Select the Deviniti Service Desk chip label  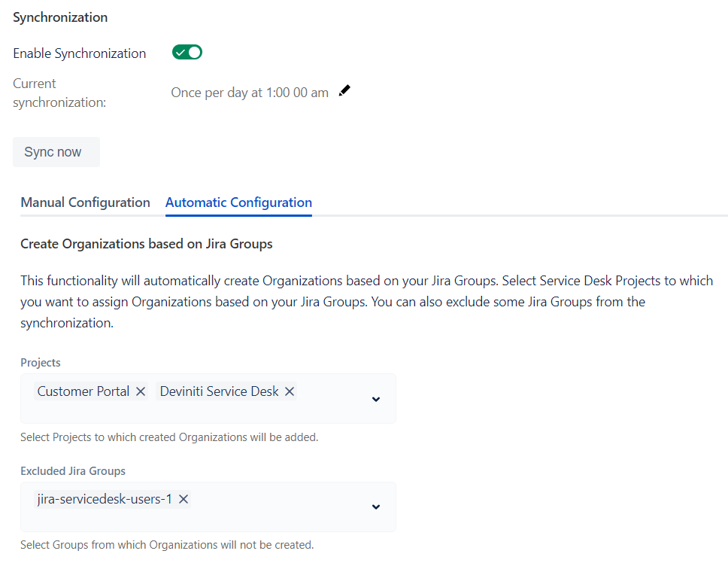point(218,391)
